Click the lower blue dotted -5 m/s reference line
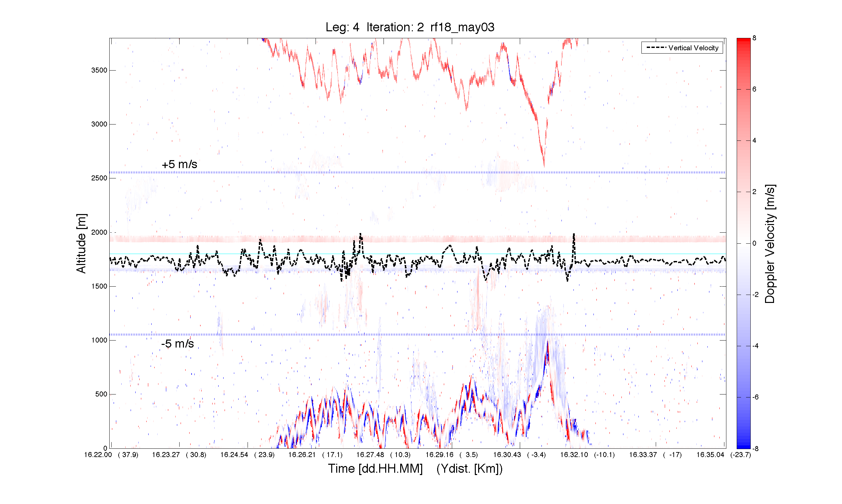Viewport: 842px width, 504px height. pos(418,335)
